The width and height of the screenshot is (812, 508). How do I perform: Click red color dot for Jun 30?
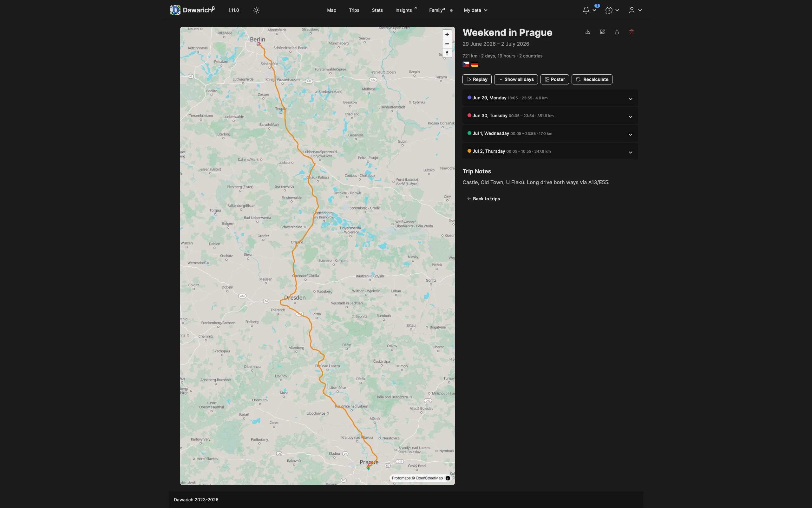pos(469,115)
